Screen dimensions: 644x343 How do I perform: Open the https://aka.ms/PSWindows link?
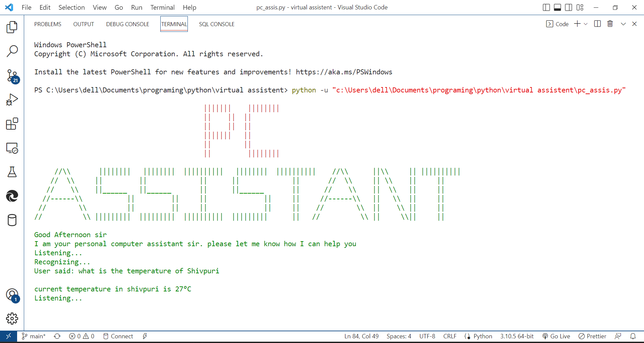pos(344,72)
